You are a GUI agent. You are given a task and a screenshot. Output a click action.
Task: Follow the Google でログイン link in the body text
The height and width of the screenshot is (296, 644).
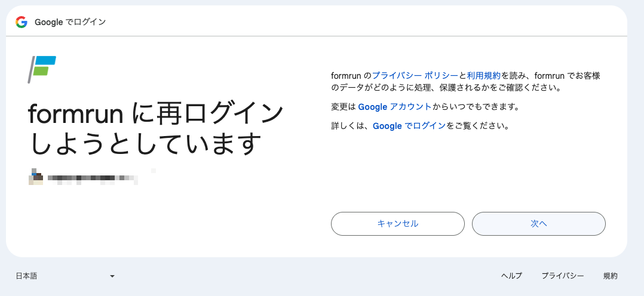409,126
